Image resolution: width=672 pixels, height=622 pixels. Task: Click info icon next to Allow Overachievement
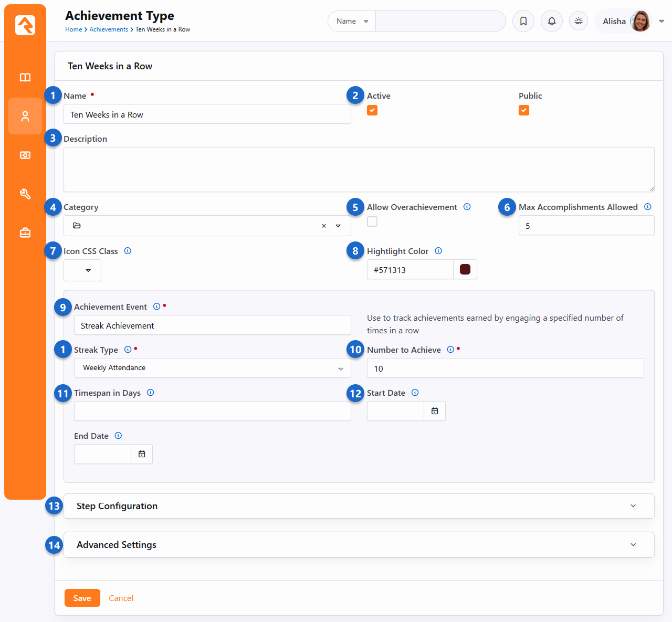(x=467, y=207)
